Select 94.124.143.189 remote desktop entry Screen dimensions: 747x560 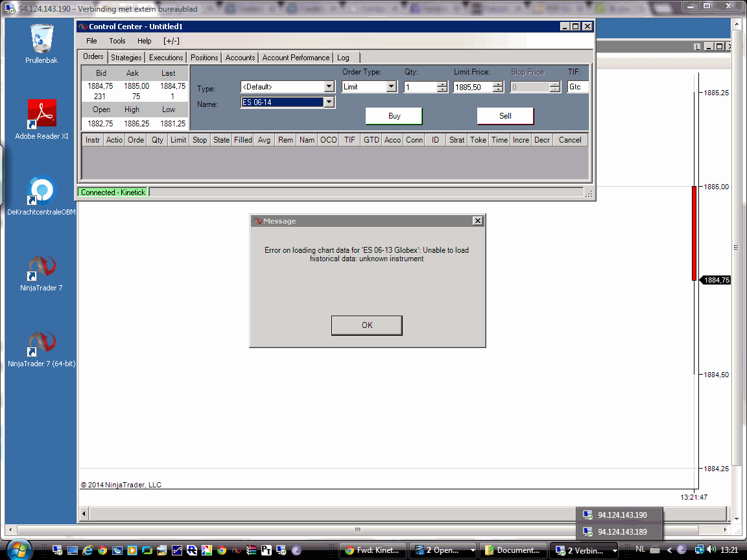pyautogui.click(x=619, y=532)
